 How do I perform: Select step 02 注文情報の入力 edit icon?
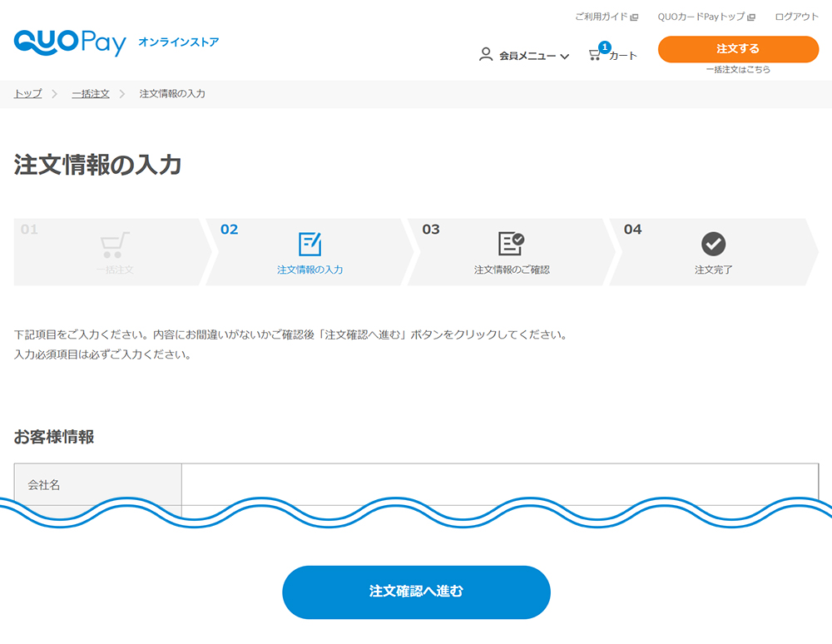310,244
